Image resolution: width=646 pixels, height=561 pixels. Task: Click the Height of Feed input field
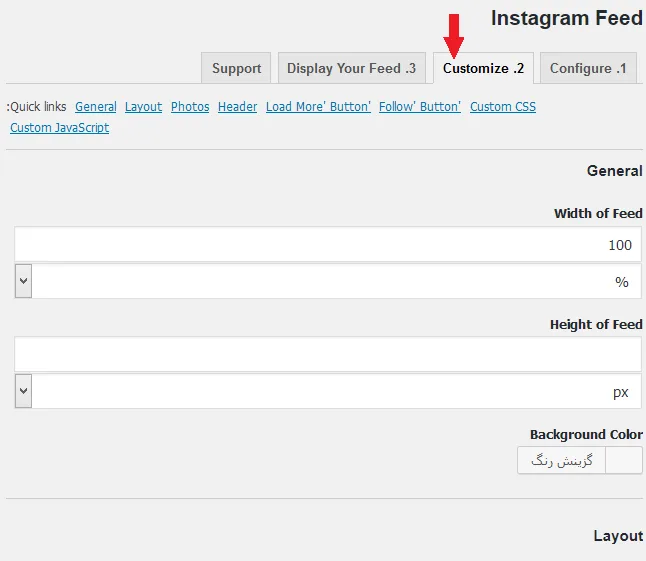[328, 354]
